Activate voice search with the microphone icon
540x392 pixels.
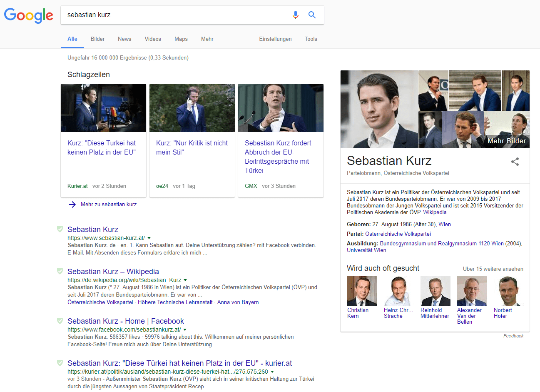tap(296, 15)
